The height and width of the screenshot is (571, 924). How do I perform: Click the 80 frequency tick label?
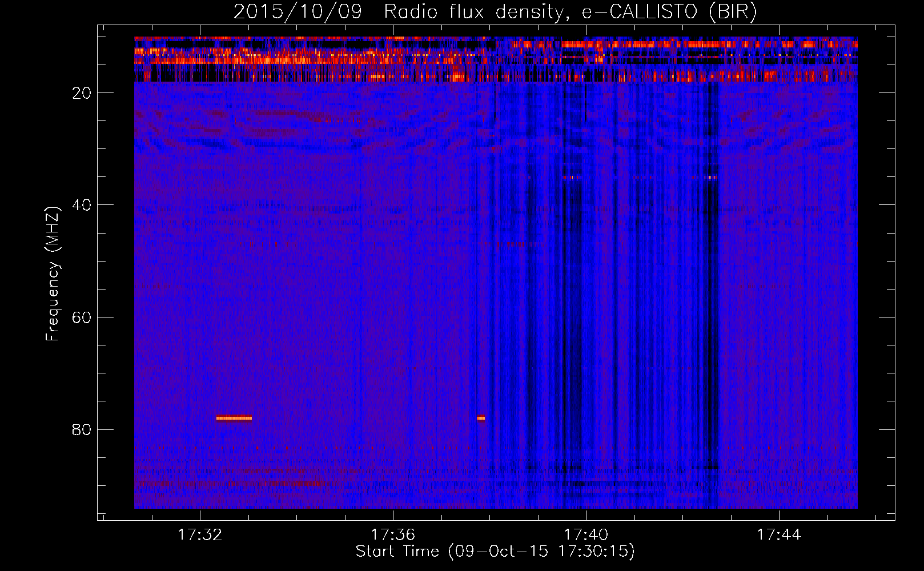[x=82, y=429]
